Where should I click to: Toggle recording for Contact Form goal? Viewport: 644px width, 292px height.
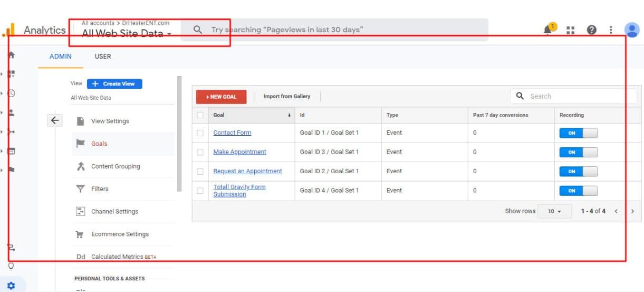(579, 133)
